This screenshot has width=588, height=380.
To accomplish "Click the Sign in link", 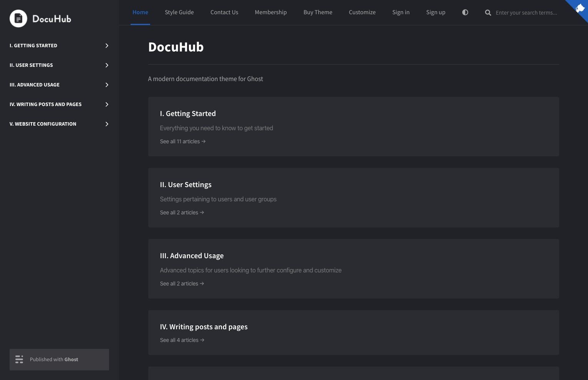I will [x=401, y=12].
